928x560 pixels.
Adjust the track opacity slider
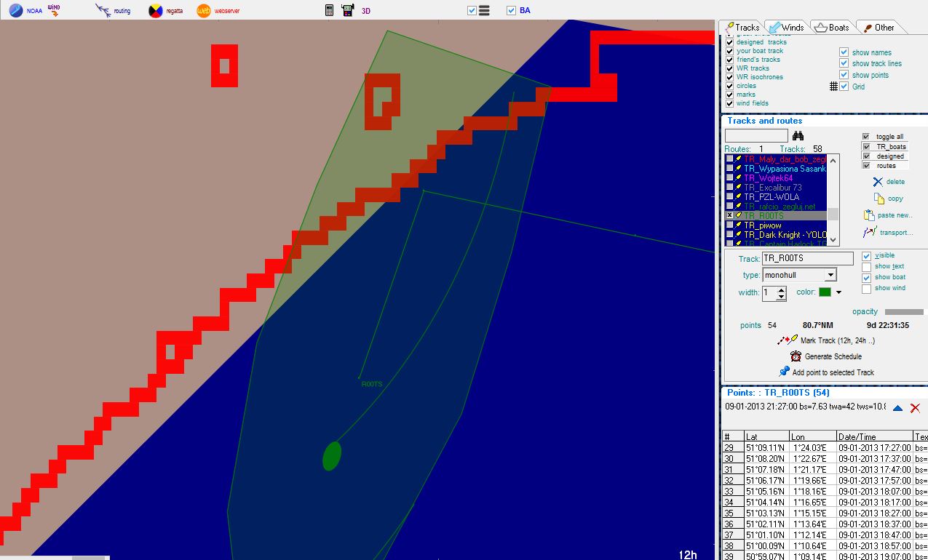[x=904, y=311]
